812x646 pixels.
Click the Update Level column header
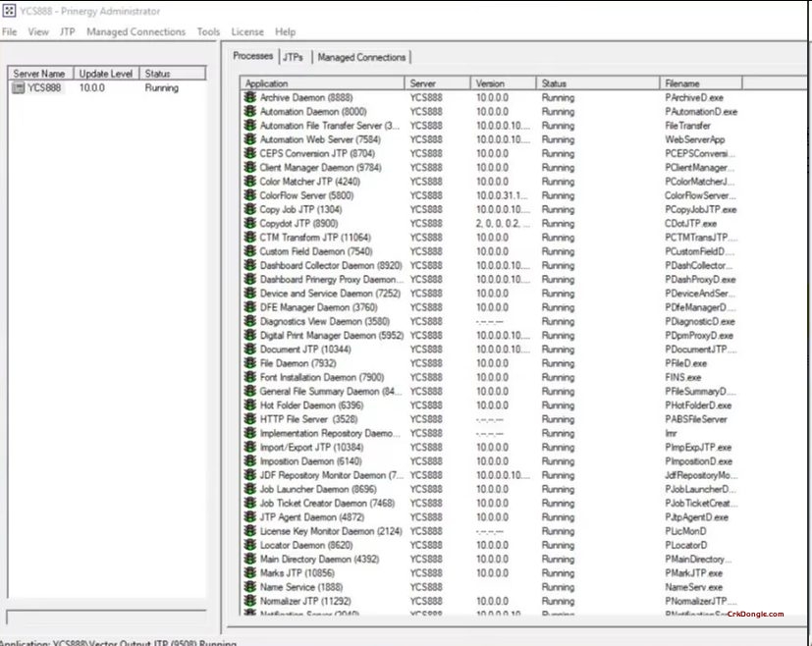106,74
